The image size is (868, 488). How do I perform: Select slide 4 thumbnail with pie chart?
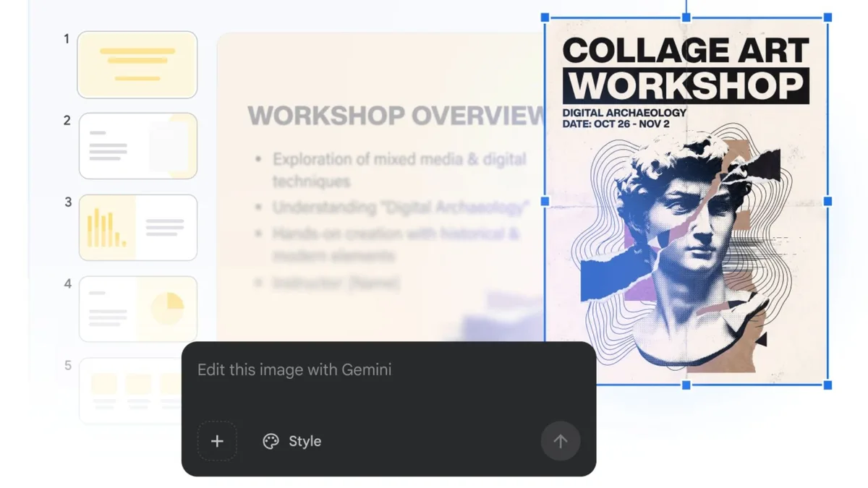(x=137, y=309)
